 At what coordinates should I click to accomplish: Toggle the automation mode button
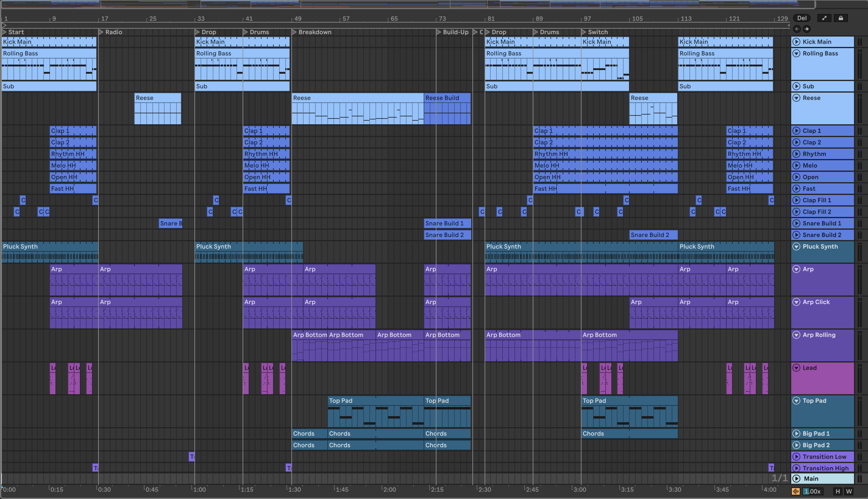pos(824,18)
